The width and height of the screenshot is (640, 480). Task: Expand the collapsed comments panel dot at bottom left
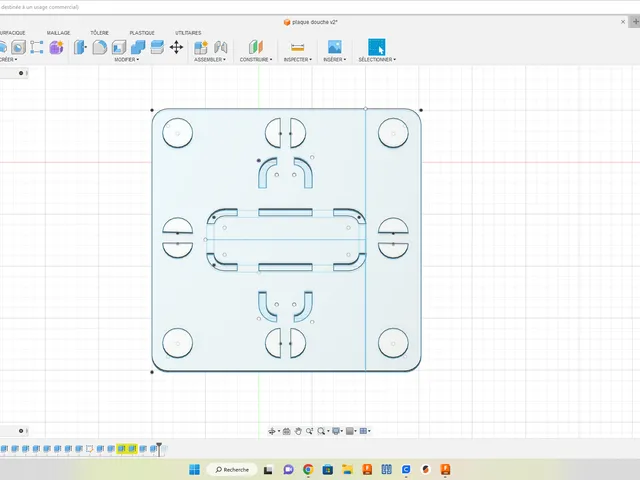tap(21, 431)
